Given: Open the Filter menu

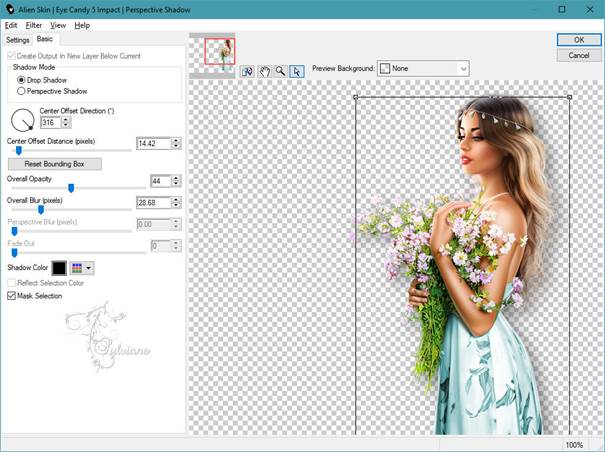Looking at the screenshot, I should click(x=34, y=25).
